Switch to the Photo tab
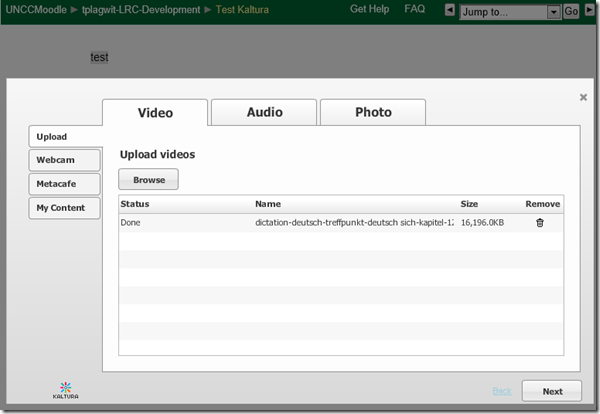600x414 pixels. pyautogui.click(x=373, y=113)
